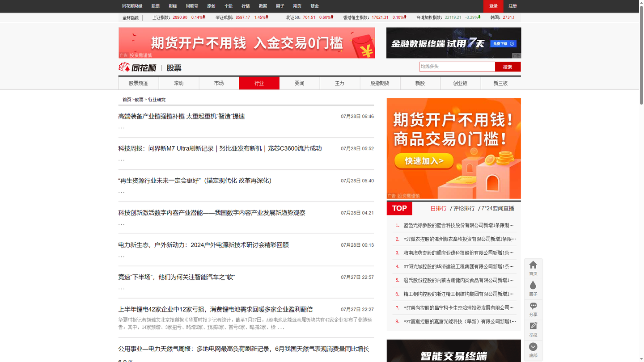Select the 7*24要闻直播 tab

(498, 208)
